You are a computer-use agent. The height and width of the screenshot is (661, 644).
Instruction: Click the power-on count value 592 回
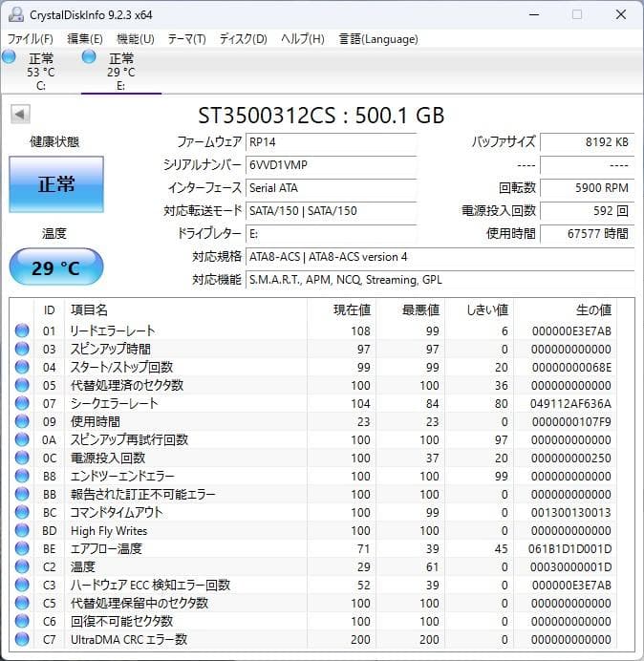(587, 210)
